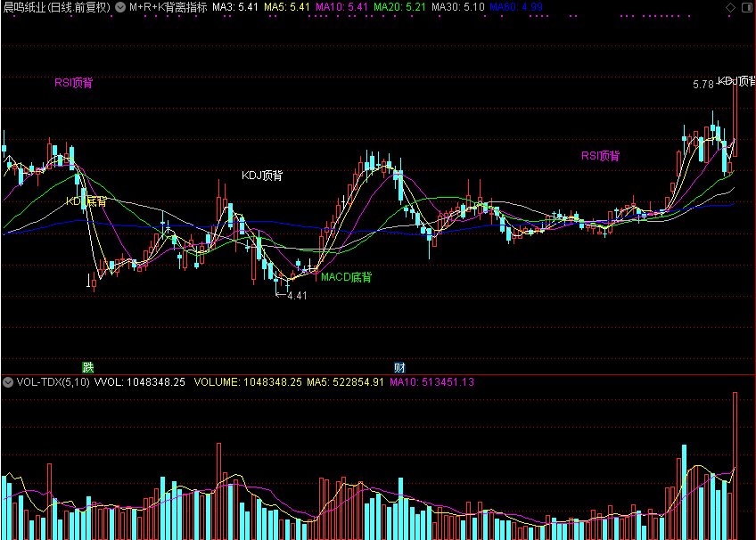Click the yellow MA5: 5.41 label
This screenshot has height=540, width=756.
(x=287, y=7)
